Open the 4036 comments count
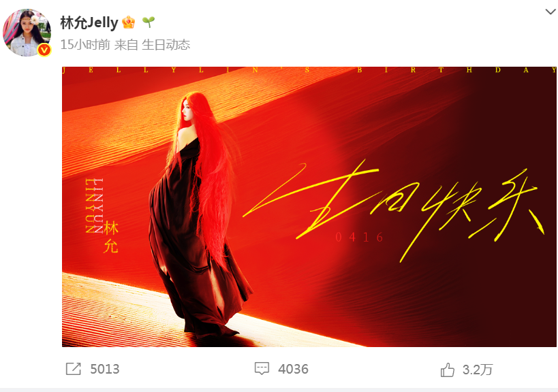 (x=293, y=370)
